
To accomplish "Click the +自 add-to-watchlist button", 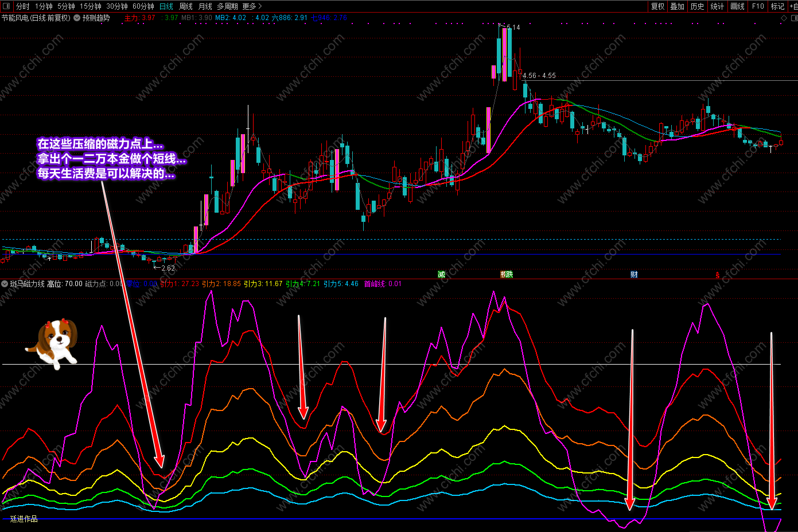I will (x=793, y=6).
